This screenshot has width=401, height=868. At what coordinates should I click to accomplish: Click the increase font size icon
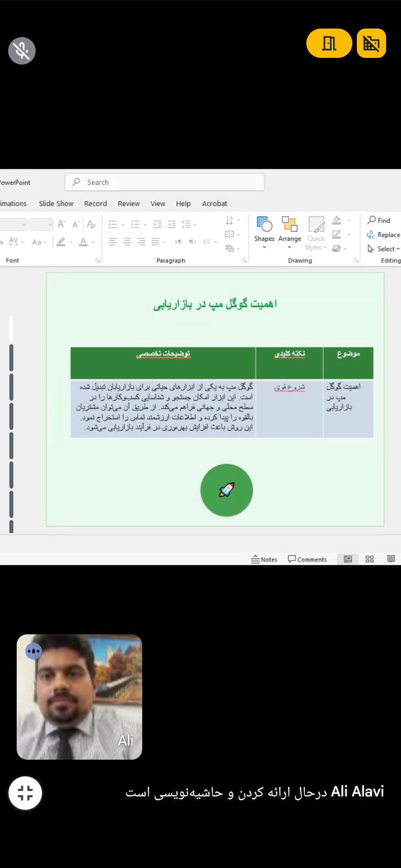coord(61,224)
